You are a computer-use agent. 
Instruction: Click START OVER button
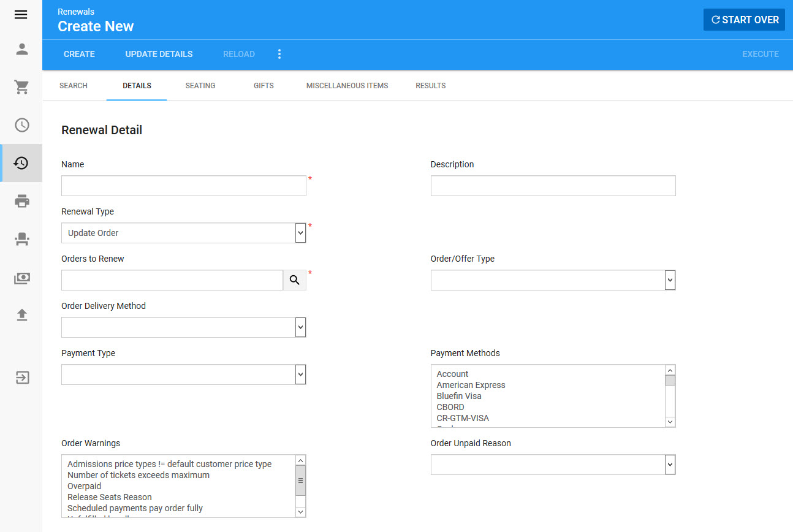pos(744,20)
